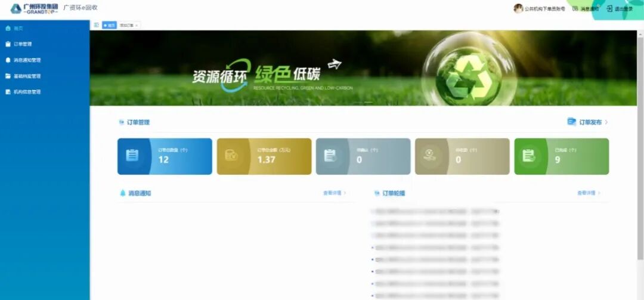Open 查看详情 under 消息通知 section
Viewport: 644px width, 300px height.
pyautogui.click(x=334, y=193)
